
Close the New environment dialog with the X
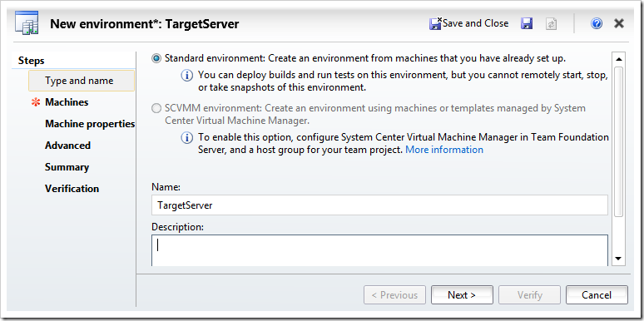tap(619, 23)
